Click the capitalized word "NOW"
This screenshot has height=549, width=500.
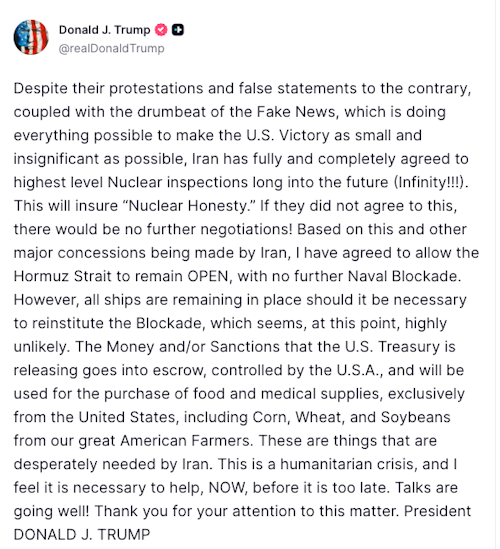coord(228,488)
